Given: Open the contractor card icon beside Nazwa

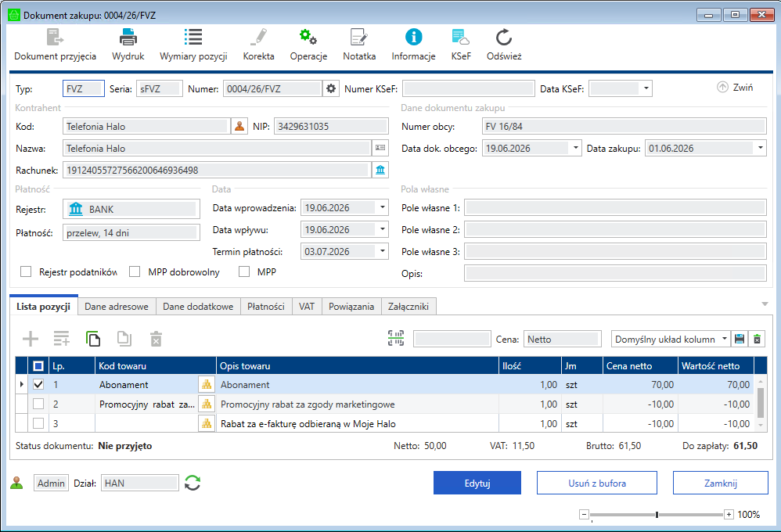Looking at the screenshot, I should click(x=380, y=148).
